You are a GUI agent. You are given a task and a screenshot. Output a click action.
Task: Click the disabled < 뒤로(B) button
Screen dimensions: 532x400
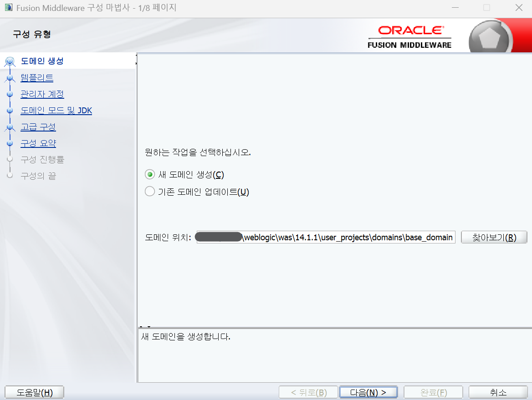(308, 392)
